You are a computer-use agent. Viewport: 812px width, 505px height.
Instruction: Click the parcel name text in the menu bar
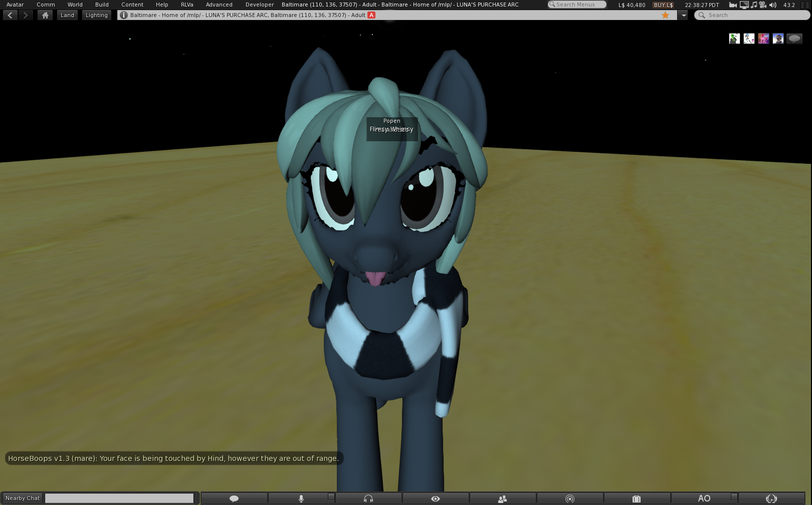(x=400, y=5)
